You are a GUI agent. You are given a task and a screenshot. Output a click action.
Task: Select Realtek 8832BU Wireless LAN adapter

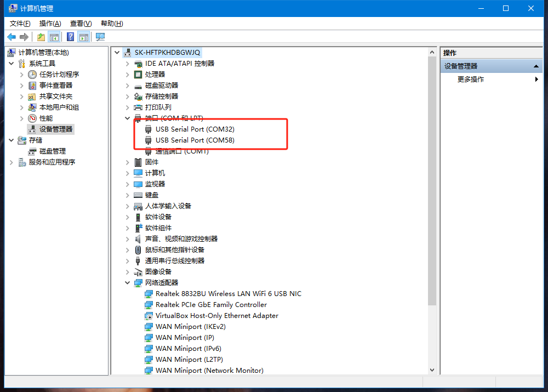[x=228, y=294]
